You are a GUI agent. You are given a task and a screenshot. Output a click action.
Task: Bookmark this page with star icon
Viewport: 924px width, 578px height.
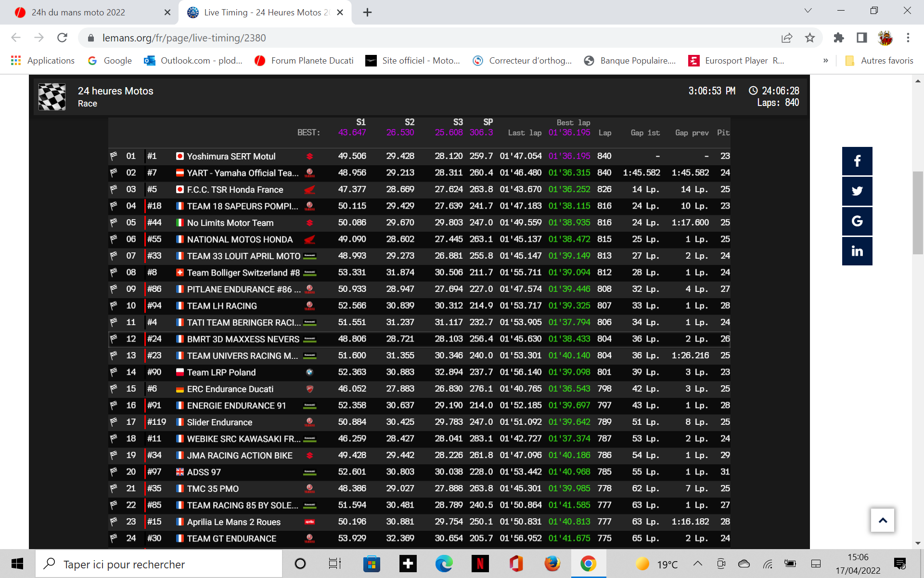pos(810,38)
